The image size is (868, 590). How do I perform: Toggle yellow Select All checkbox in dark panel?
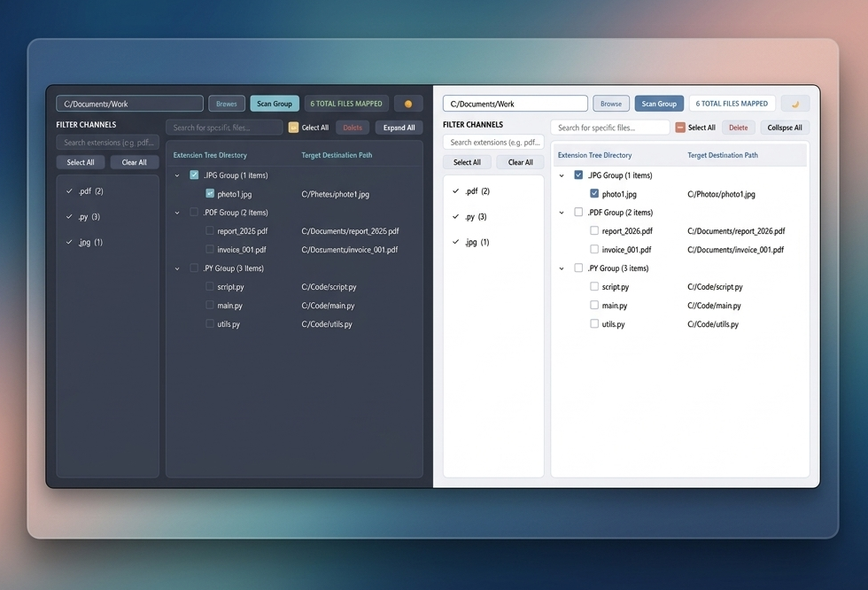point(293,128)
